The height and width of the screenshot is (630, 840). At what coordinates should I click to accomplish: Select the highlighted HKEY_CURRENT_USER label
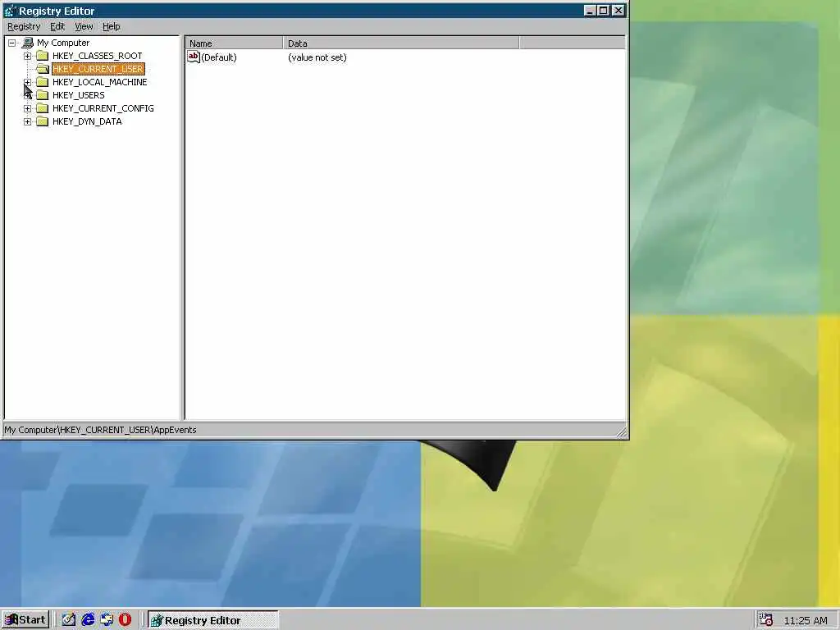coord(98,69)
